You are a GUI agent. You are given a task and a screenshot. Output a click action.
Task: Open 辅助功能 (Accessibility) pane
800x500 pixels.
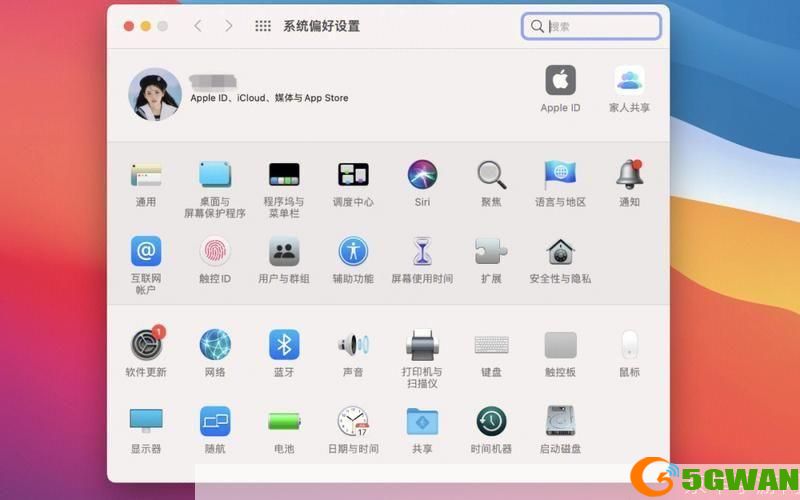click(x=353, y=251)
